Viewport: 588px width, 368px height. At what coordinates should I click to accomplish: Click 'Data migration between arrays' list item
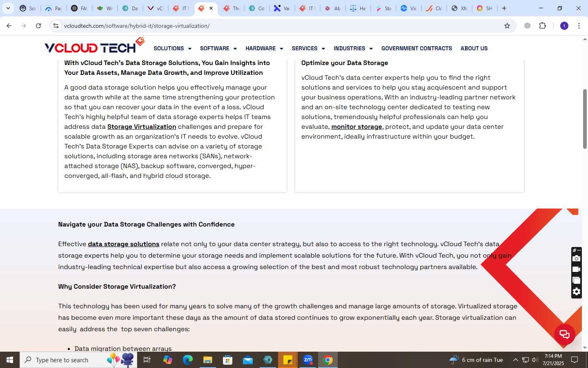[x=123, y=348]
